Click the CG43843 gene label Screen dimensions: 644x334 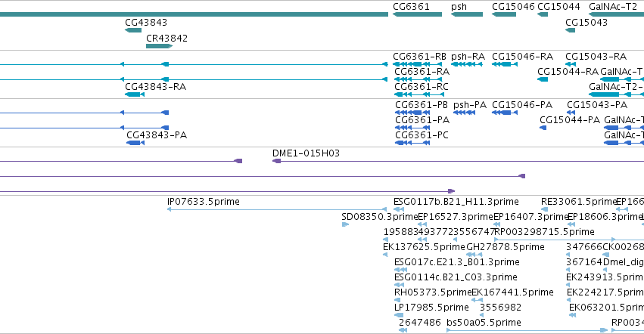click(x=146, y=23)
